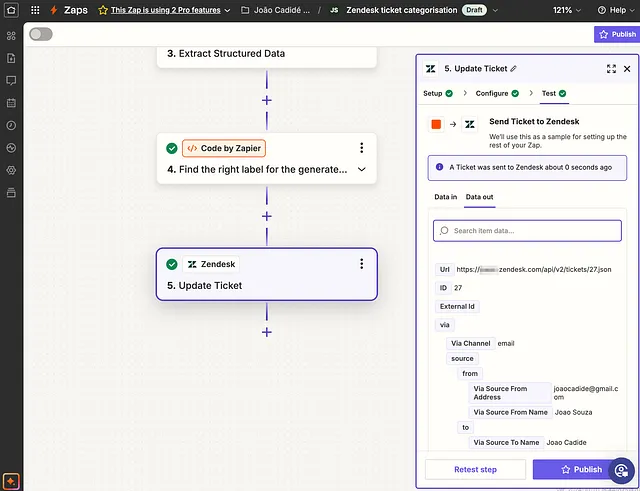
Task: Open the apps grid menu
Action: pos(35,10)
